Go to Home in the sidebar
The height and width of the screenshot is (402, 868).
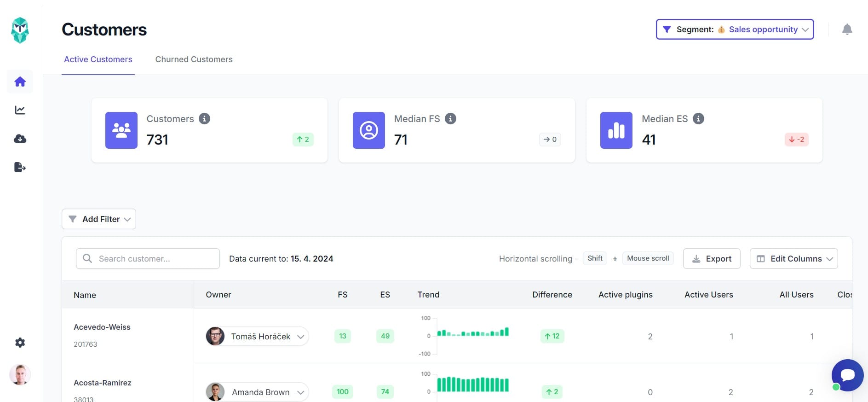coord(20,82)
